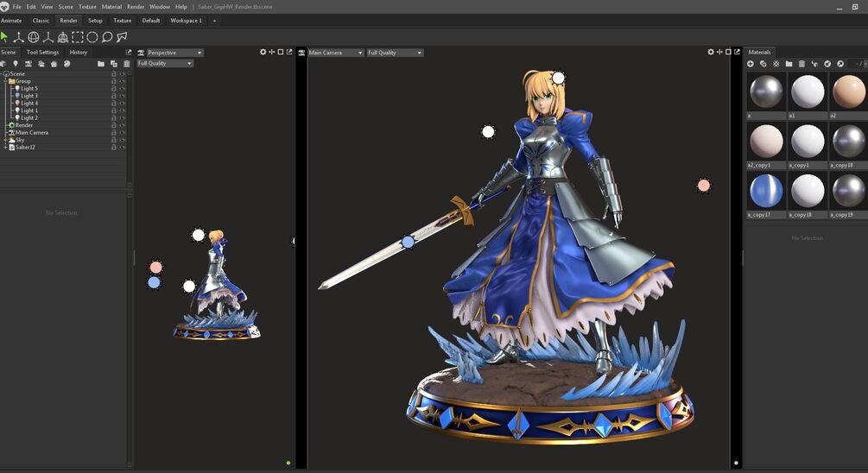Select the rotate globe tool
This screenshot has width=868, height=473.
[34, 37]
